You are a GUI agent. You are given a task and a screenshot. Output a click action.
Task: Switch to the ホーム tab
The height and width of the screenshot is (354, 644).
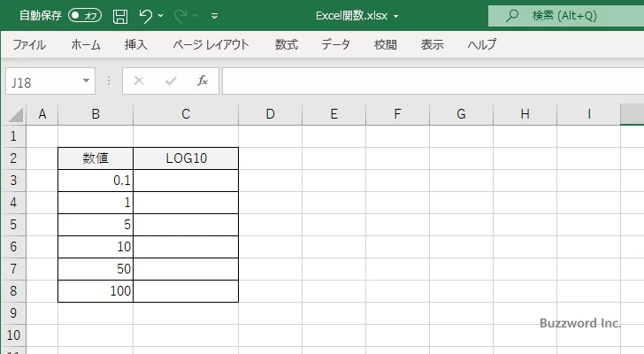pos(86,44)
